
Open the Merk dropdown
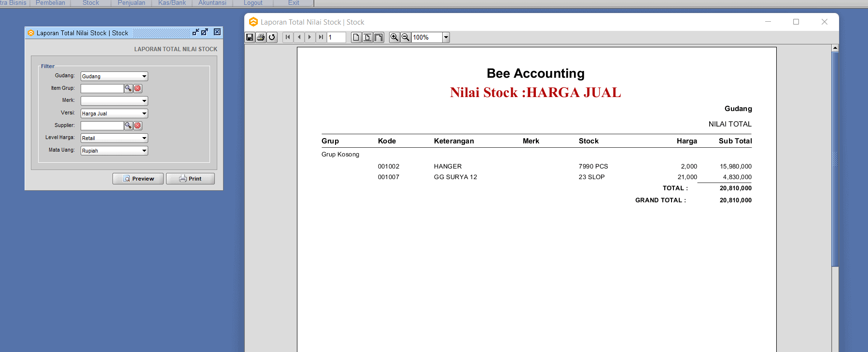(x=144, y=101)
